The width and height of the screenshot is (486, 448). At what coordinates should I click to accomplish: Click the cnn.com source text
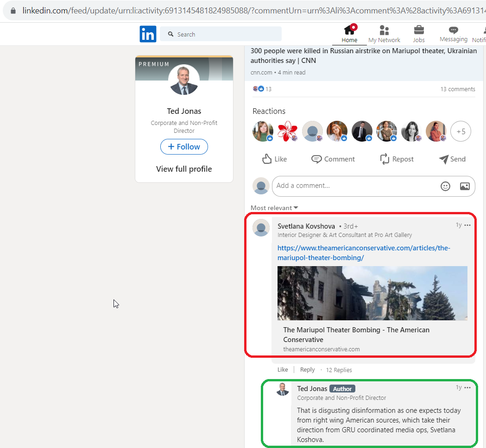point(261,73)
